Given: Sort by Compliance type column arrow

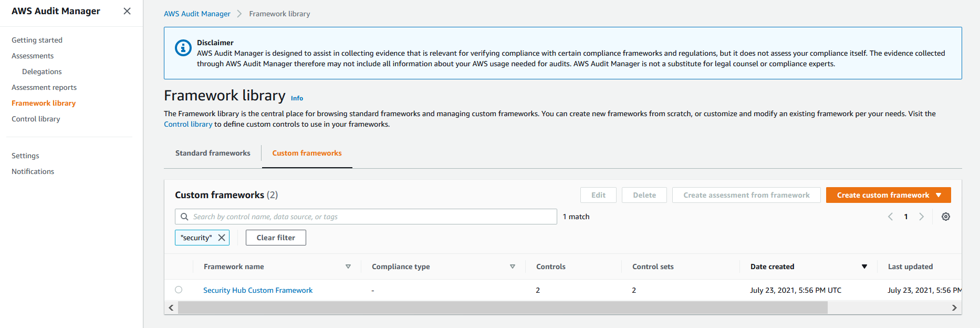Looking at the screenshot, I should pos(513,266).
